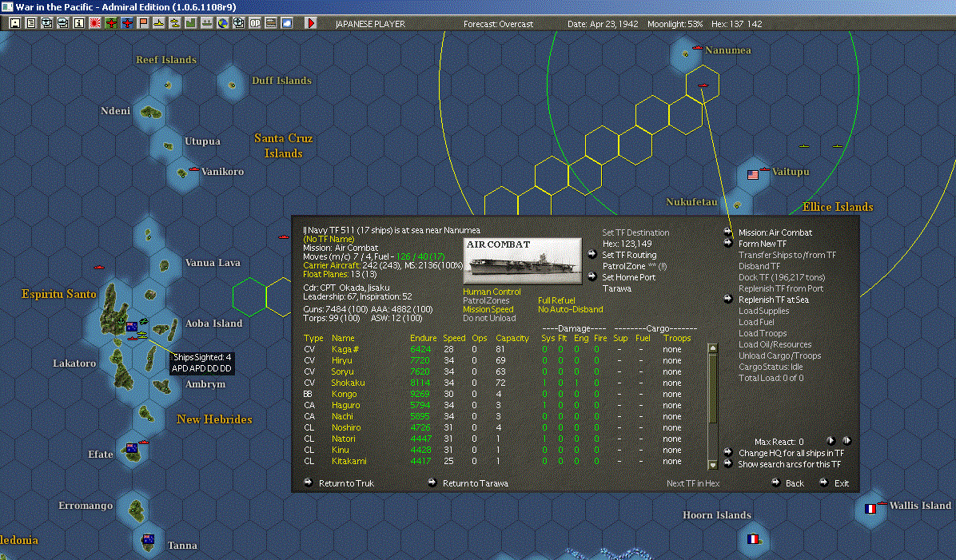Image resolution: width=956 pixels, height=560 pixels.
Task: Open ship Hiryu in the list
Action: [341, 361]
